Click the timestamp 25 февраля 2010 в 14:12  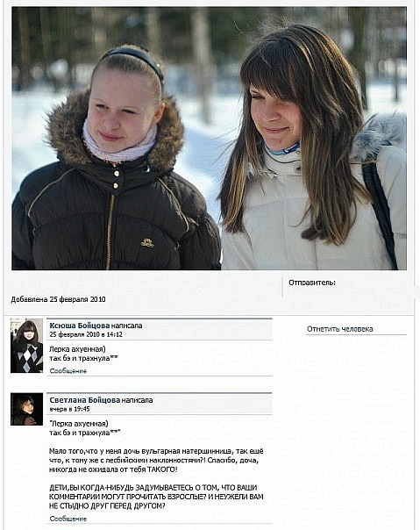[86, 334]
